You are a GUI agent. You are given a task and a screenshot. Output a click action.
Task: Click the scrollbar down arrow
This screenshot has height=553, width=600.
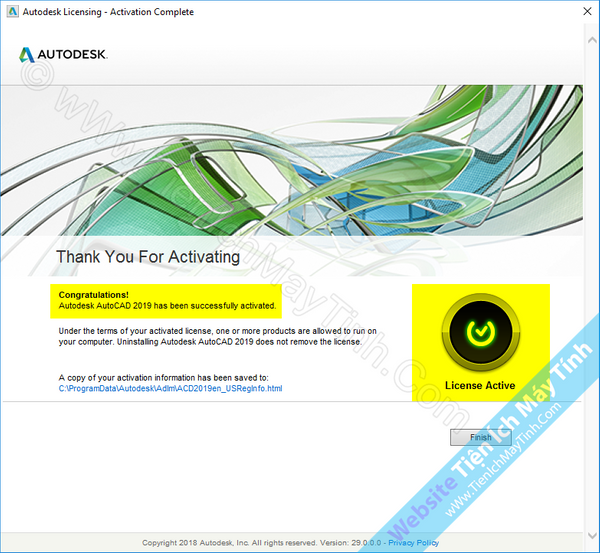[592, 535]
